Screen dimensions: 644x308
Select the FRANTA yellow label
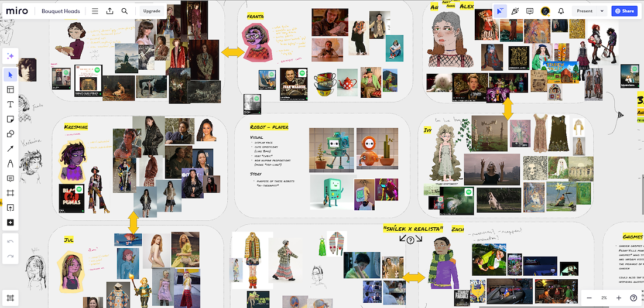click(255, 16)
